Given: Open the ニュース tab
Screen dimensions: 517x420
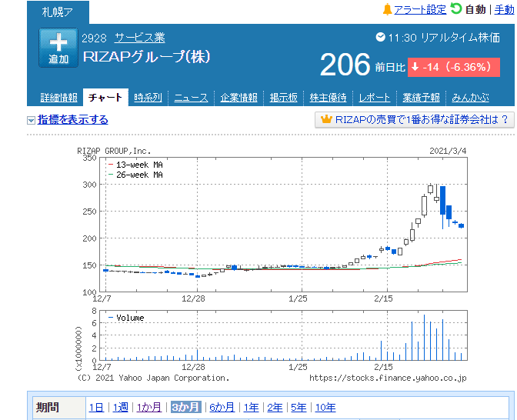Looking at the screenshot, I should point(191,98).
